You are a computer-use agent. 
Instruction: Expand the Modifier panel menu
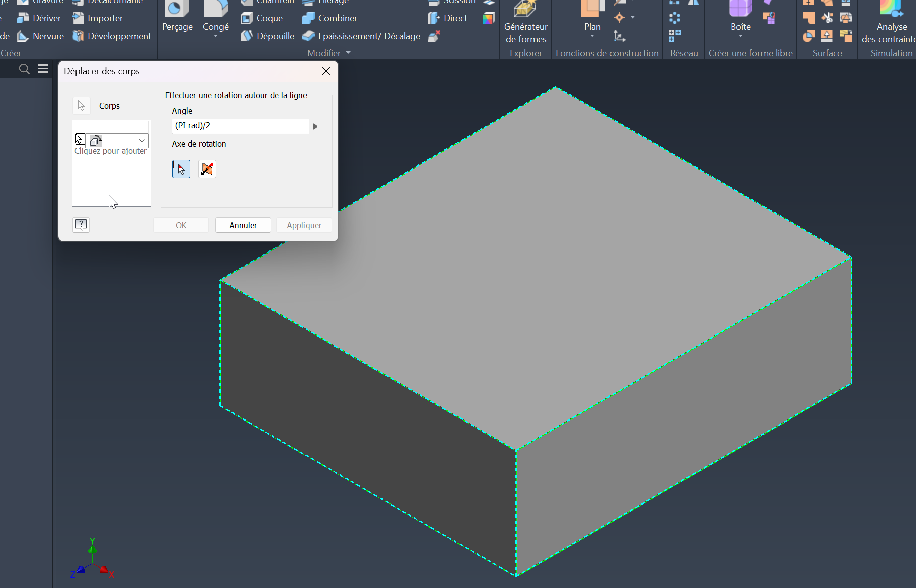pyautogui.click(x=348, y=53)
